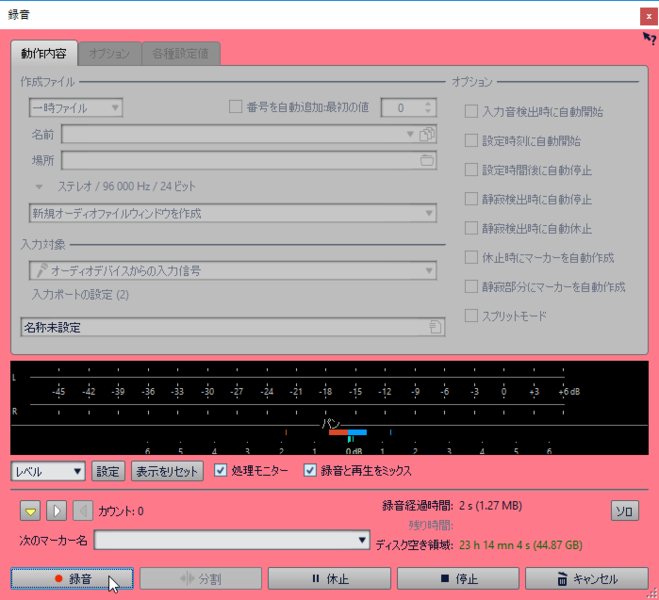Image resolution: width=659 pixels, height=600 pixels.
Task: Click the 録音経過時間 2 s (1.27 MB) value
Action: tap(490, 505)
